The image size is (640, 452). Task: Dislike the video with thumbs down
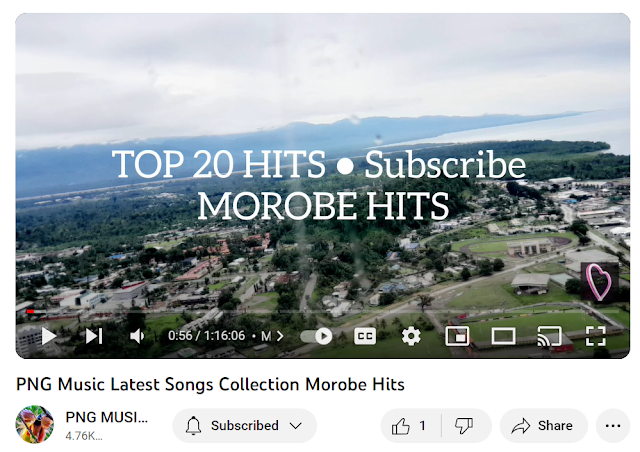click(x=464, y=426)
